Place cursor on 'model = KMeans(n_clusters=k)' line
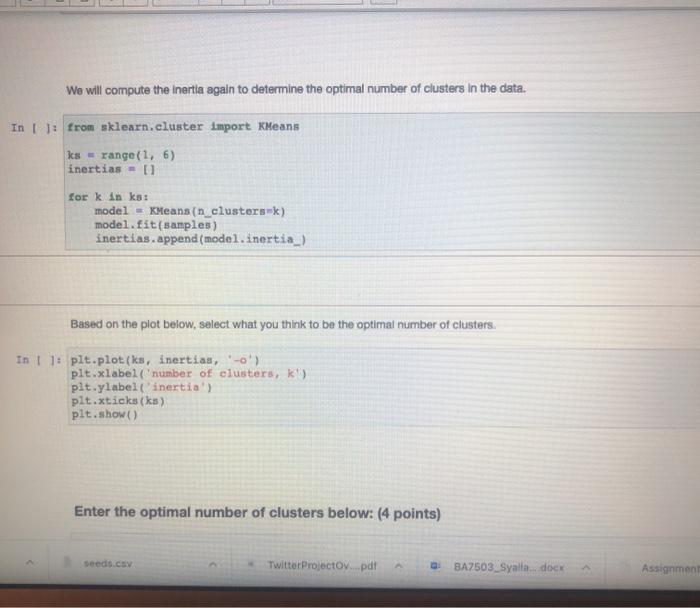The height and width of the screenshot is (608, 700). (190, 211)
